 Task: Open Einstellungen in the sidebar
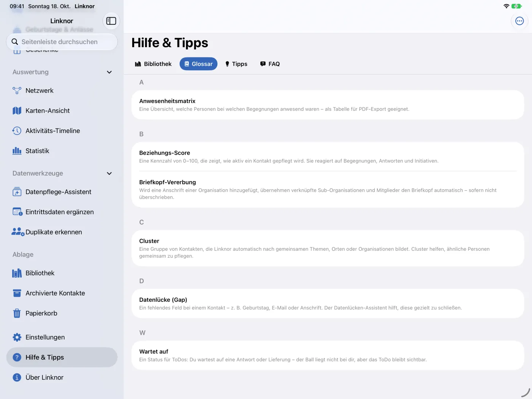coord(62,337)
